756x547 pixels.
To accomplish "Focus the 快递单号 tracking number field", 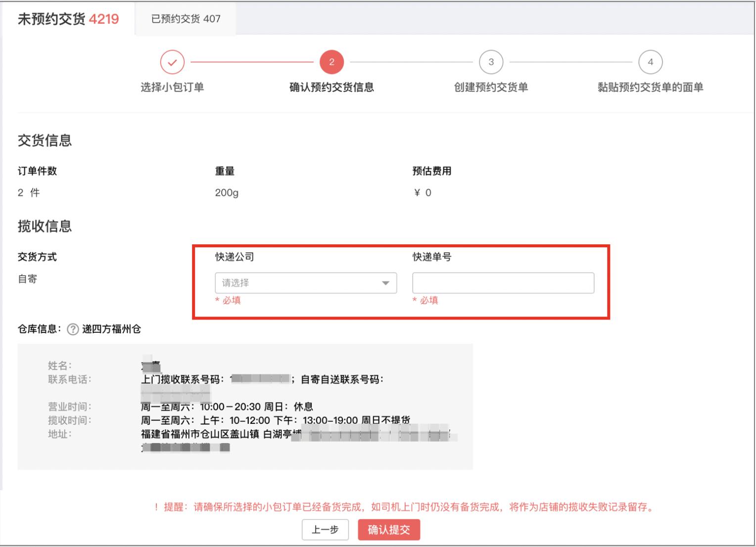I will click(x=503, y=282).
